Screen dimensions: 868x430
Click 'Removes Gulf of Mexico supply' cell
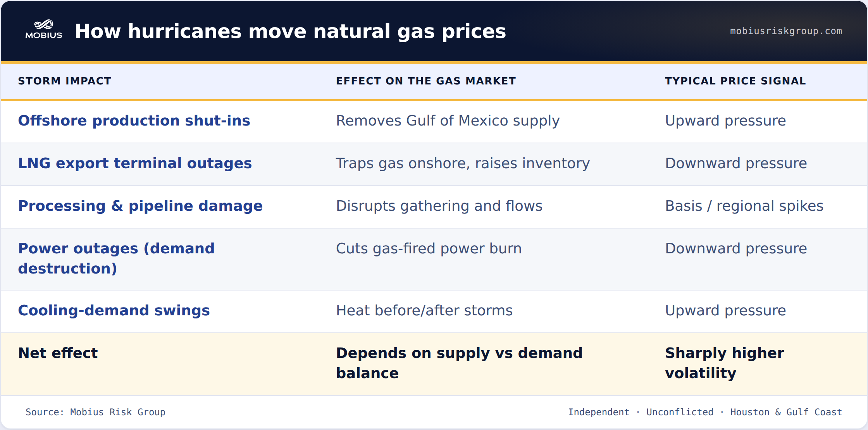tap(448, 120)
